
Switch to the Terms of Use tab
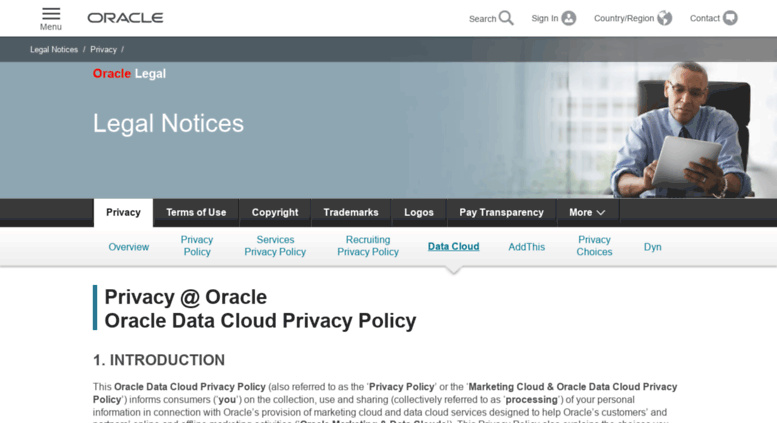(196, 212)
